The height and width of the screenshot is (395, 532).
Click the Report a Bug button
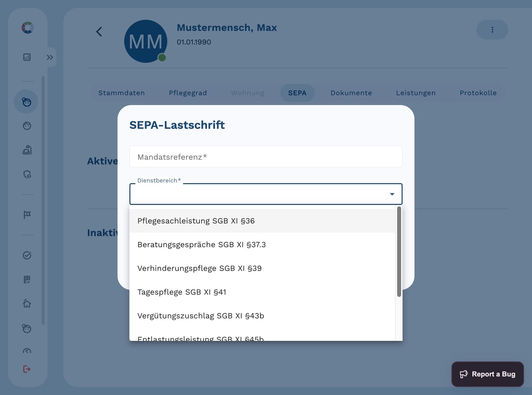pyautogui.click(x=487, y=374)
